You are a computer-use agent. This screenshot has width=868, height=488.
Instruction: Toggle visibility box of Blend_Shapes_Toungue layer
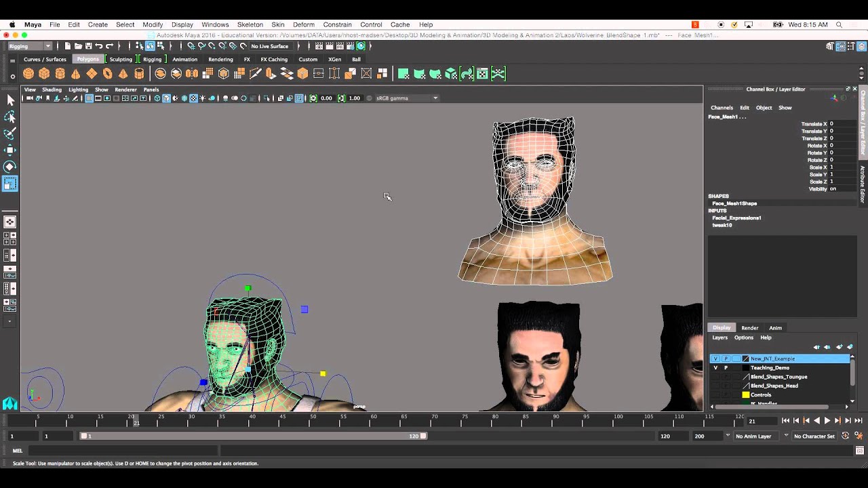[715, 377]
